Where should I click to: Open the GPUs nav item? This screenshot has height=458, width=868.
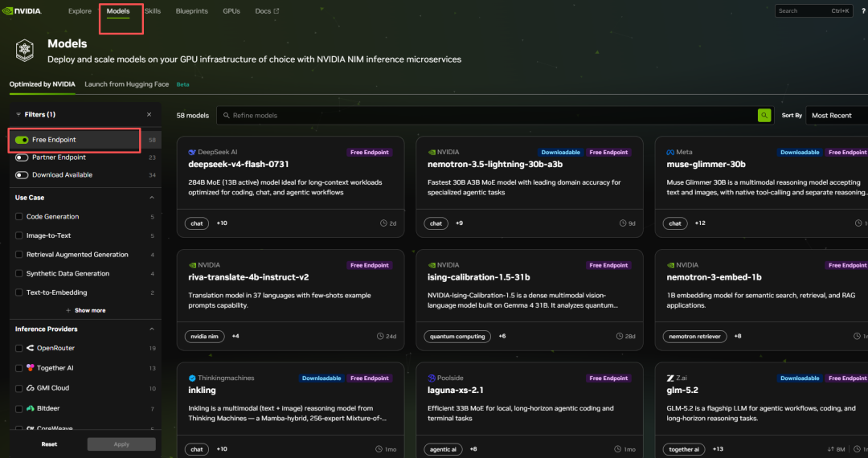231,11
